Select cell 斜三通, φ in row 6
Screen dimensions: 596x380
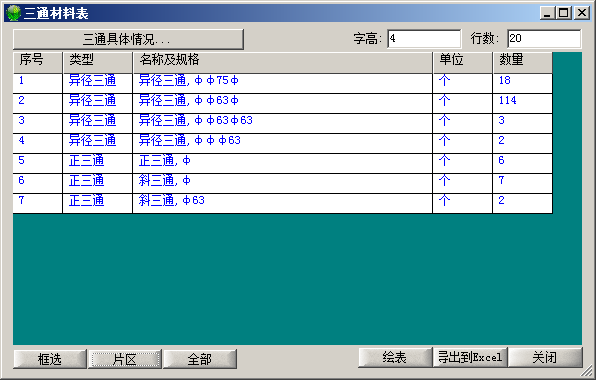click(282, 184)
